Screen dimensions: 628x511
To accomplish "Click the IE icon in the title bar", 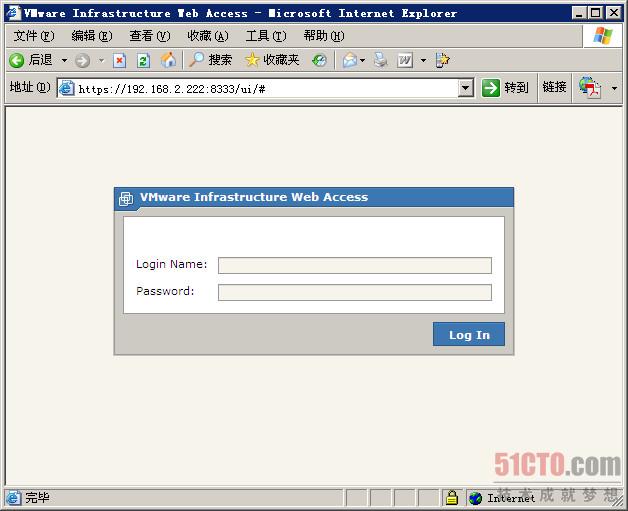I will (13, 13).
